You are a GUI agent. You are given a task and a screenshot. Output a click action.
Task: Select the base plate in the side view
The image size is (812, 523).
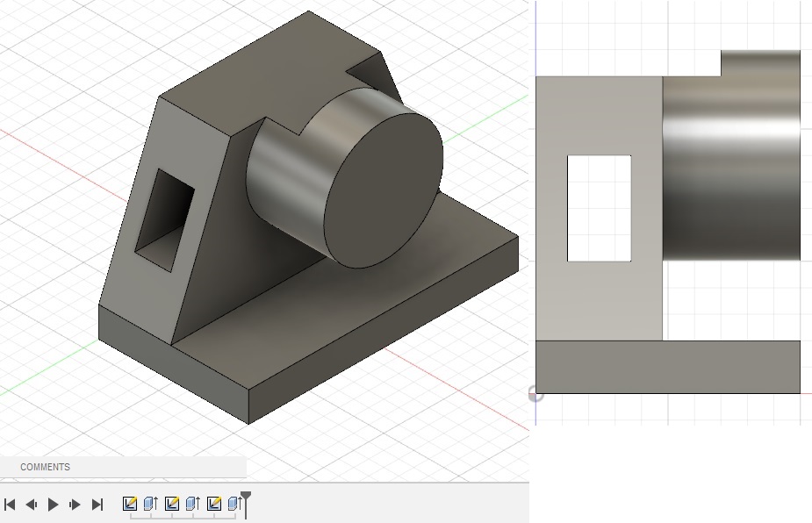tap(667, 367)
